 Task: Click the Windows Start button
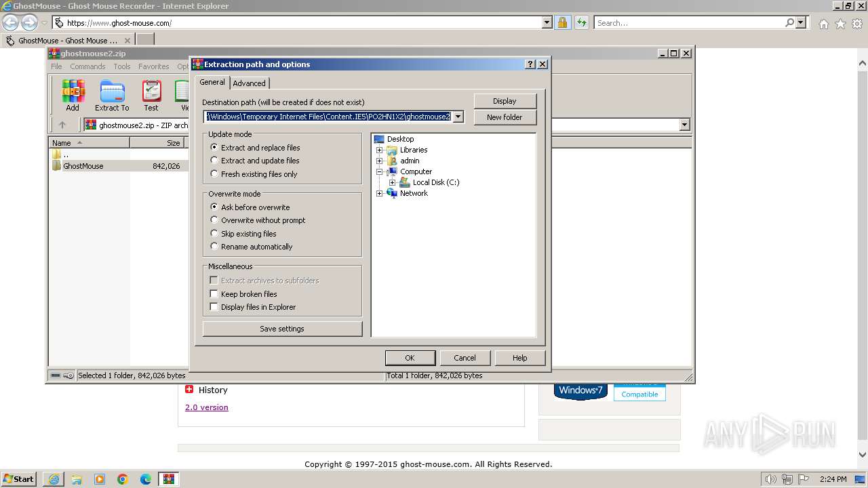point(19,479)
